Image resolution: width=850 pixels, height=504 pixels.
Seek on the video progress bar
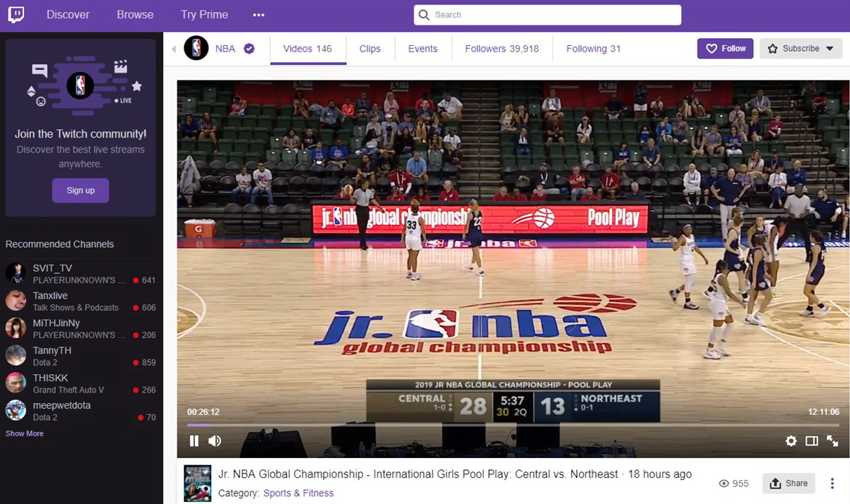513,425
